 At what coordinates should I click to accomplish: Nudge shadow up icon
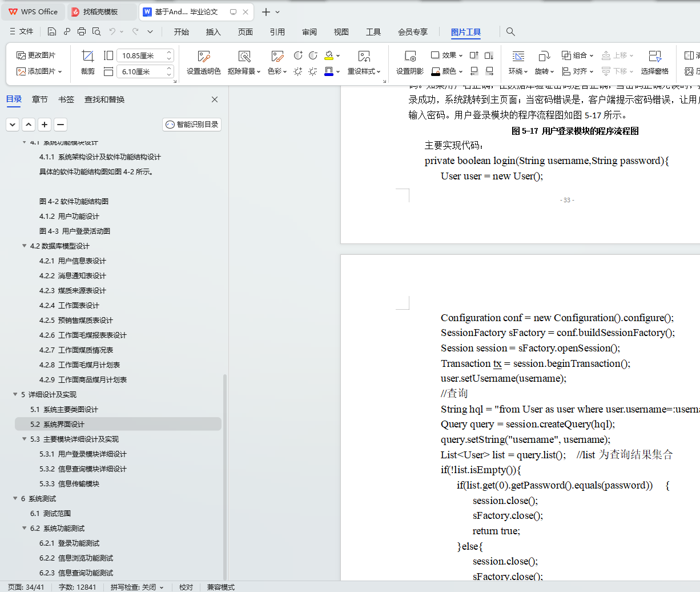(x=474, y=55)
